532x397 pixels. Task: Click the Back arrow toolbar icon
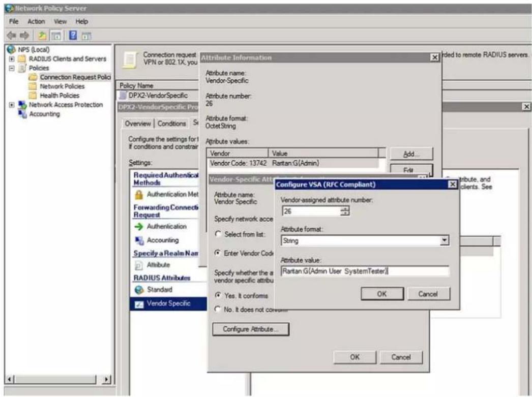(x=11, y=35)
